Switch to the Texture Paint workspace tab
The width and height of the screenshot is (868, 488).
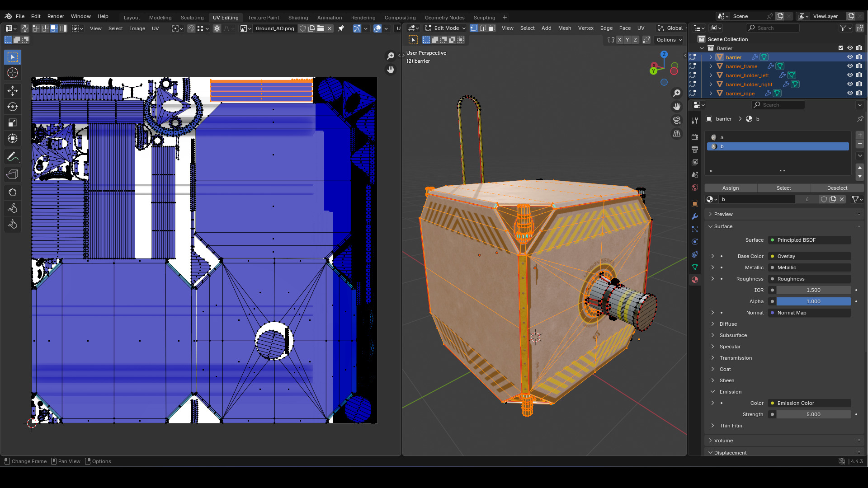coord(263,18)
